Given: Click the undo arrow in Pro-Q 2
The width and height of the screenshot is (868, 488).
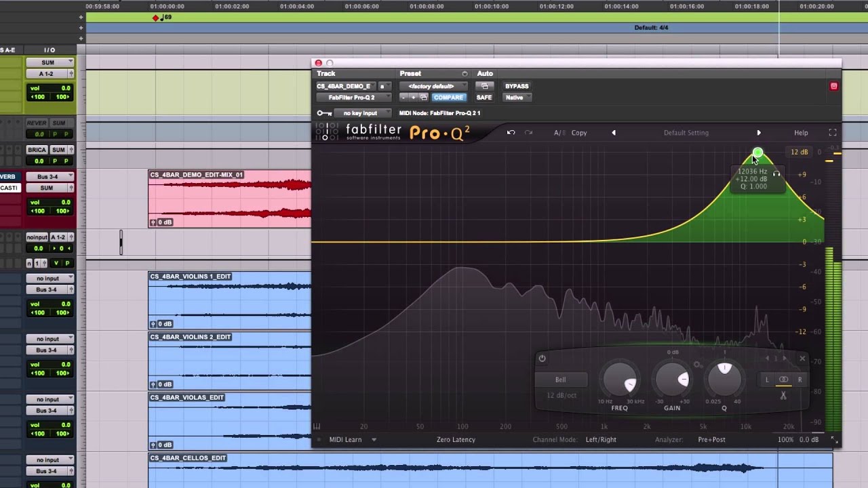Looking at the screenshot, I should 511,133.
